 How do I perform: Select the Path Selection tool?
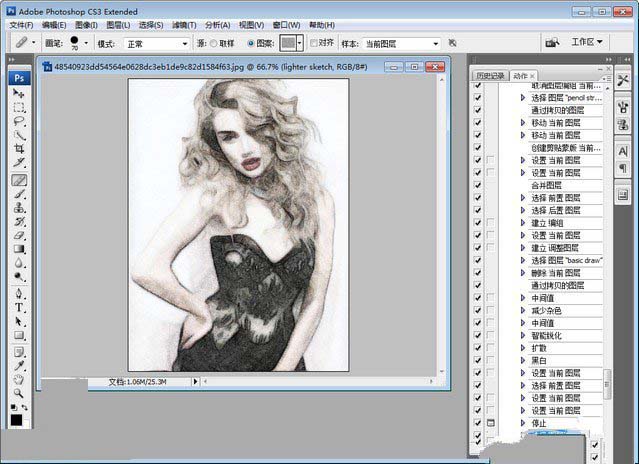point(19,321)
